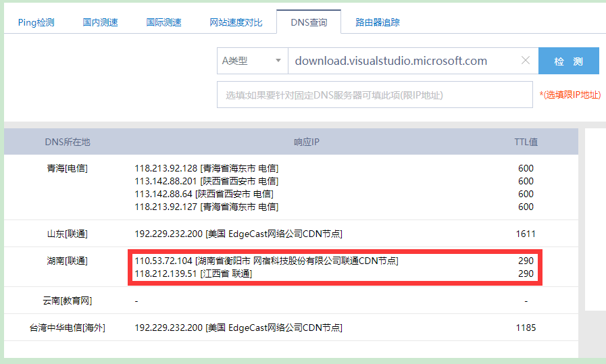Viewport: 606px width, 364px height.
Task: Click TTL value 1185
Action: click(526, 328)
